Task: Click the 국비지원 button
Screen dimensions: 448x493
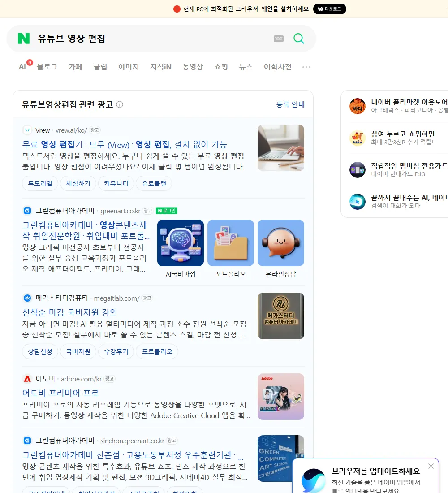Action: pyautogui.click(x=78, y=351)
